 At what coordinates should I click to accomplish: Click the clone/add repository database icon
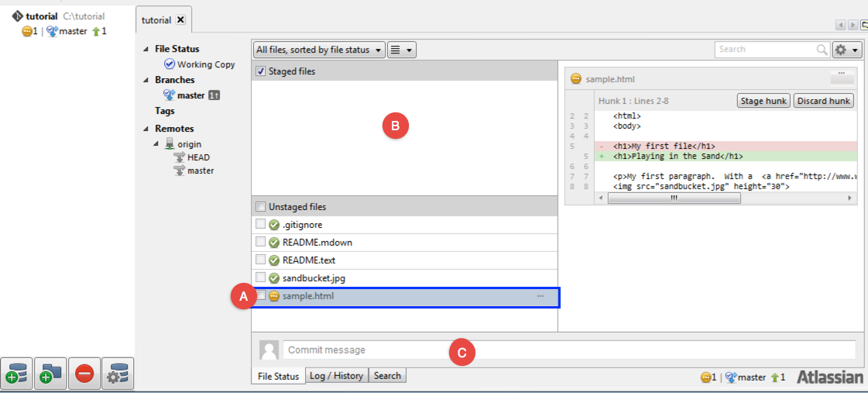pyautogui.click(x=17, y=374)
